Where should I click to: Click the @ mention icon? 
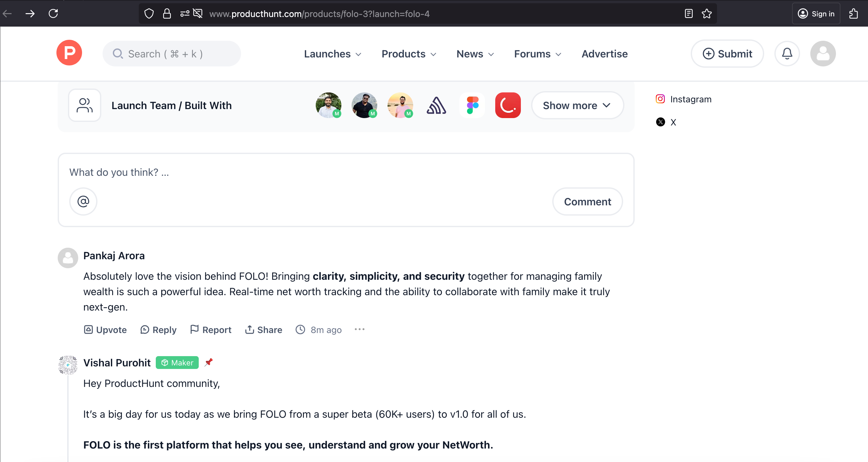(x=83, y=201)
